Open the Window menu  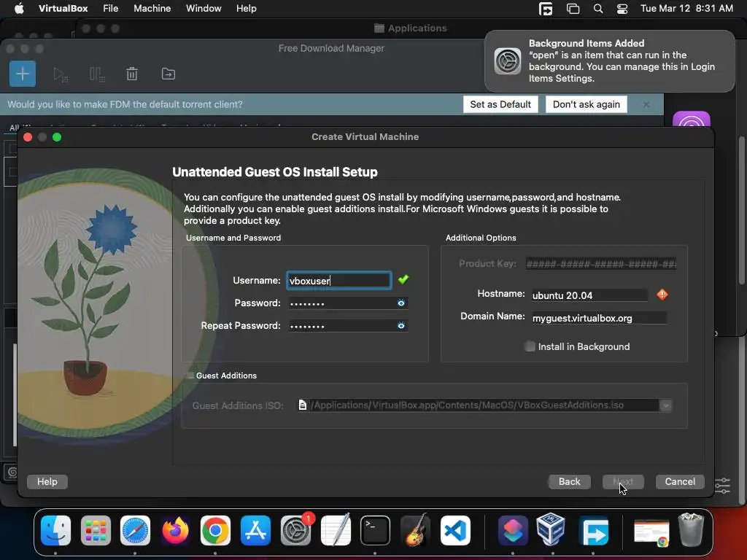(204, 9)
